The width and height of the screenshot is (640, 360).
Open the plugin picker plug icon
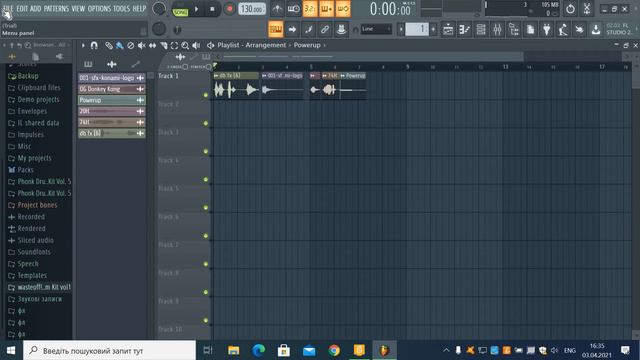coord(547,29)
